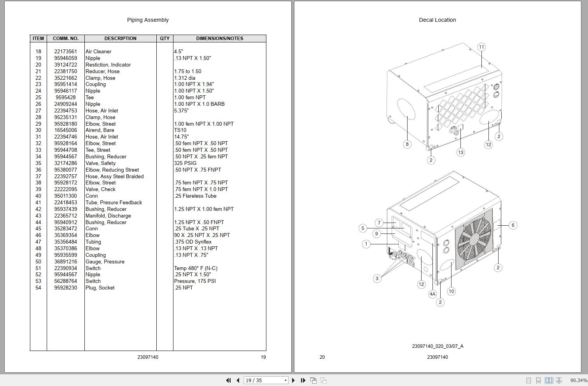
Task: Jump to the first page
Action: pos(229,380)
